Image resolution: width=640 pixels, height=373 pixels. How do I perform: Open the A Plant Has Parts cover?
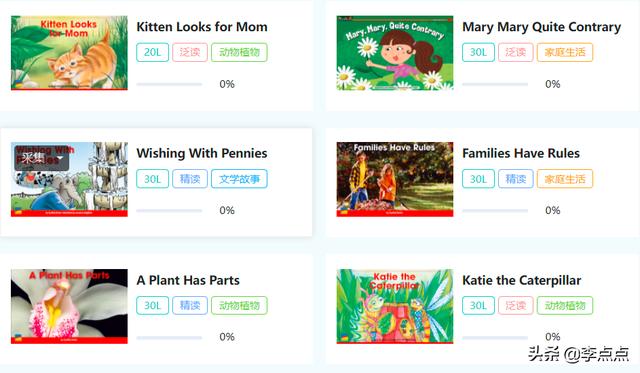point(69,306)
